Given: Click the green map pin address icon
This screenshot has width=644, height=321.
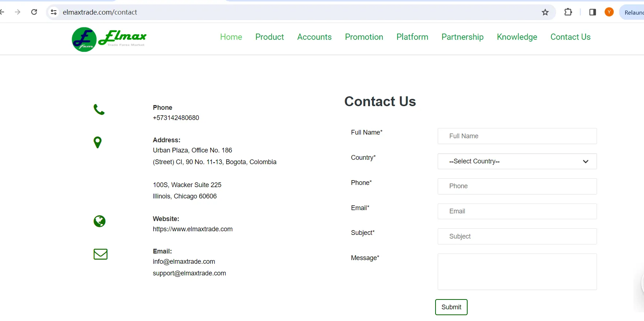Looking at the screenshot, I should pyautogui.click(x=98, y=142).
